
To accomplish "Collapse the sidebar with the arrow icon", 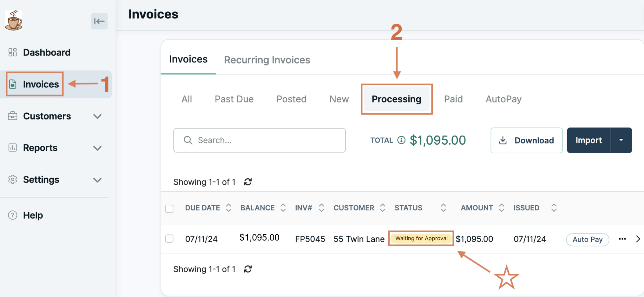I will [99, 21].
